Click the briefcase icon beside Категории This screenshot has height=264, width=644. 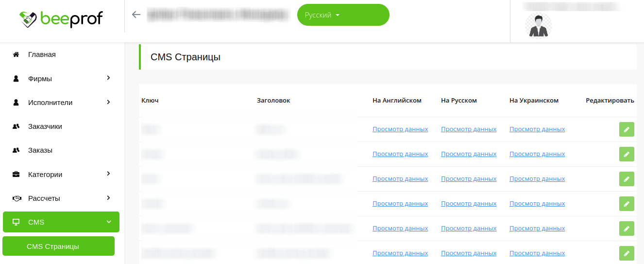[x=16, y=175]
